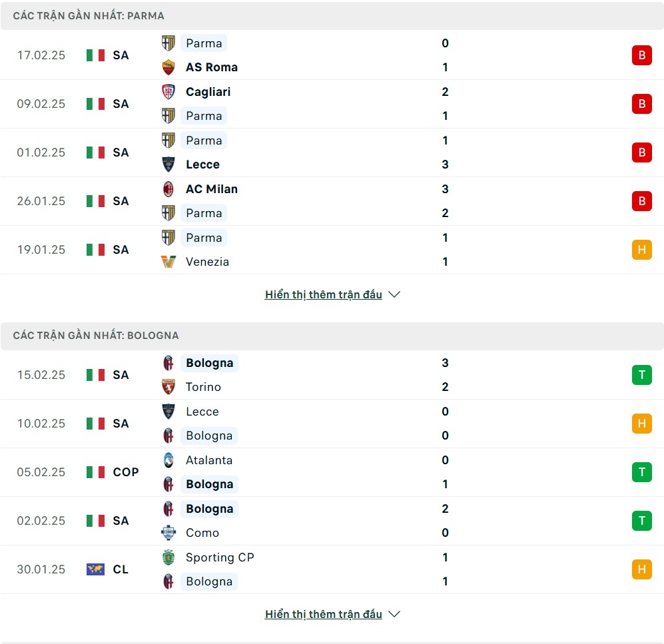Click the Lecce crest in Parma's matches
Screen dimensions: 664x644
168,164
